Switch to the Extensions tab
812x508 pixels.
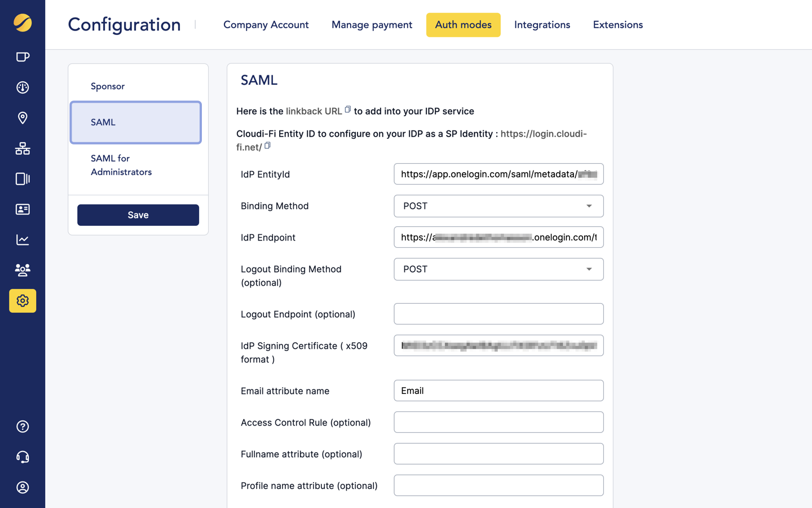click(x=618, y=25)
